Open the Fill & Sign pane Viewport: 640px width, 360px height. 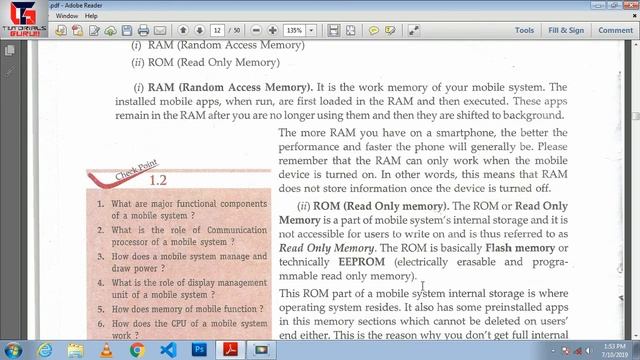point(566,30)
